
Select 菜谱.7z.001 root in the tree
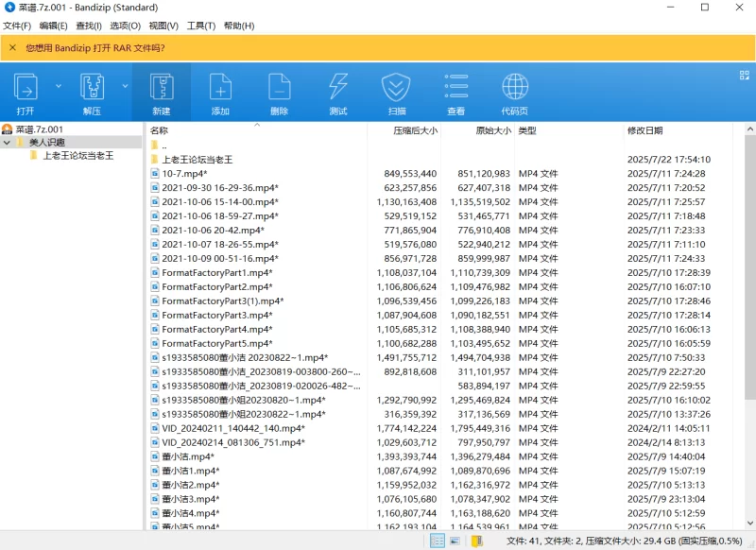coord(40,129)
